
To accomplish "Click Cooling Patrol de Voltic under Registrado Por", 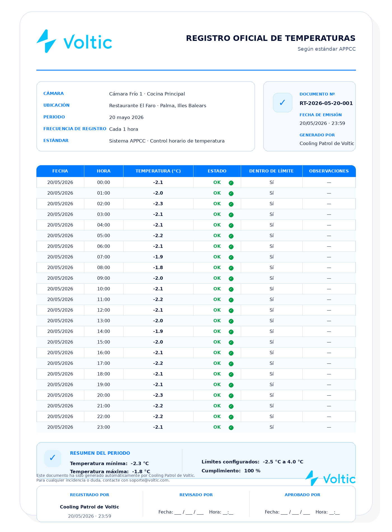I will (x=90, y=507).
